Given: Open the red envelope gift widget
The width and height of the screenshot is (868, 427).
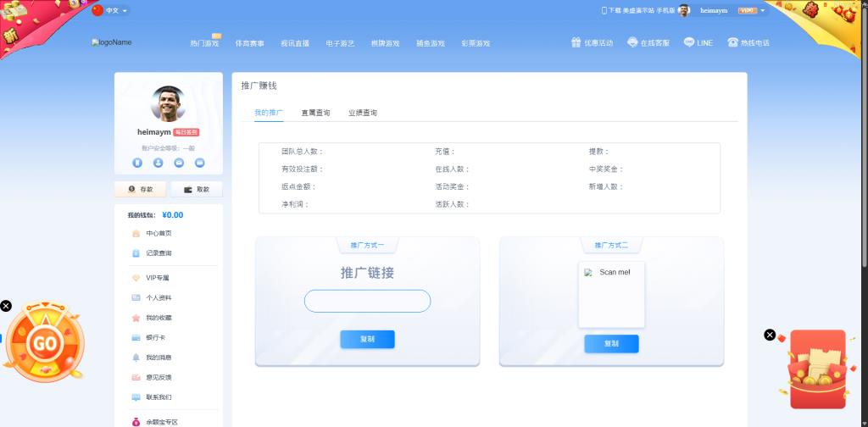Looking at the screenshot, I should pos(817,370).
